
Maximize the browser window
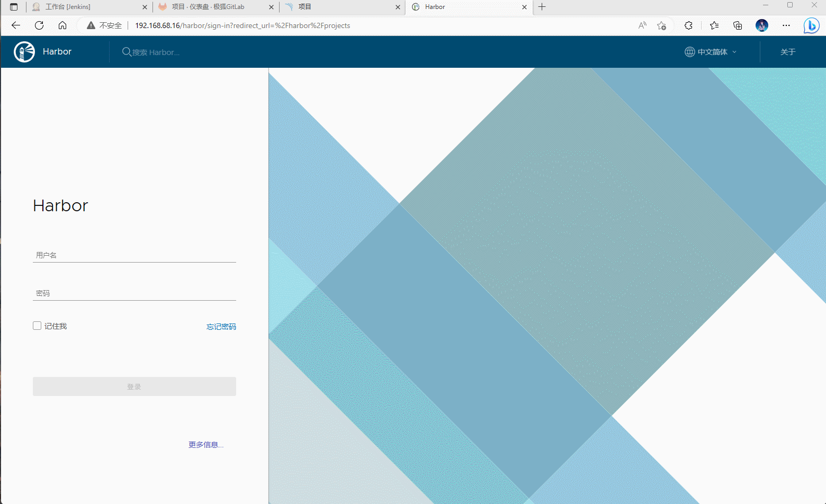[x=790, y=5]
